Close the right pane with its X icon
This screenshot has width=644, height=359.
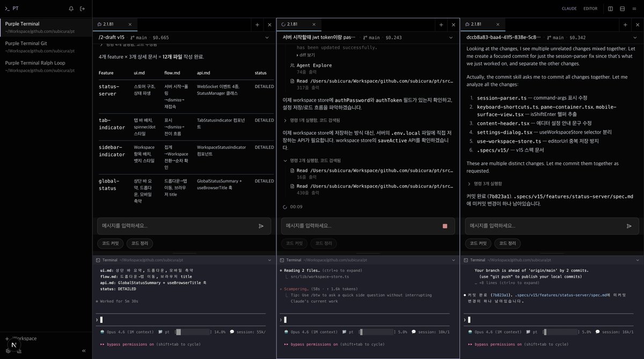coord(638,25)
